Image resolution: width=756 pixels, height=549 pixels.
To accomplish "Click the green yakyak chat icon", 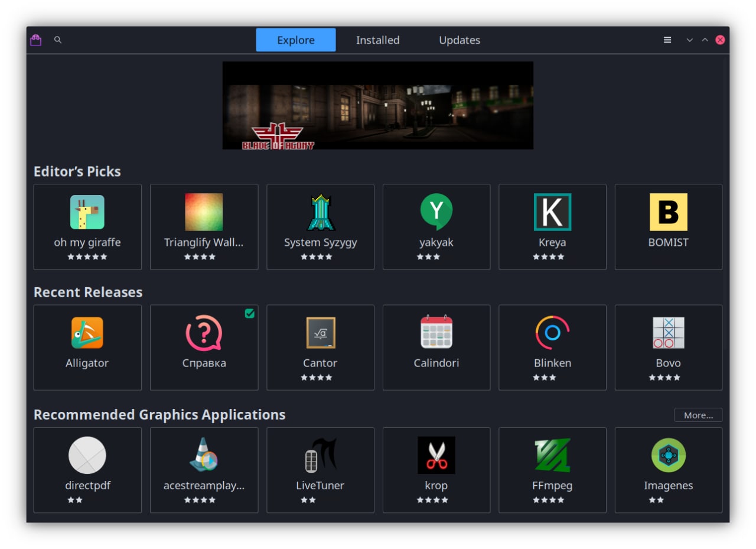I will pos(436,212).
